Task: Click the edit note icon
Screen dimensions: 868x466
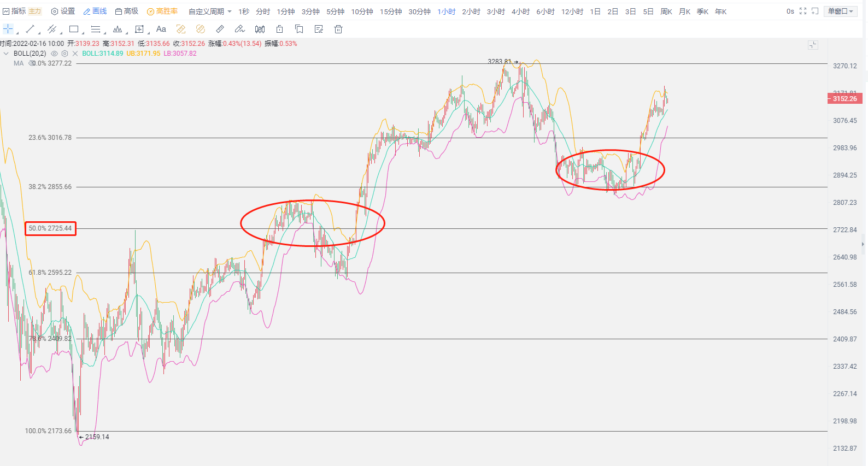Action: click(319, 29)
